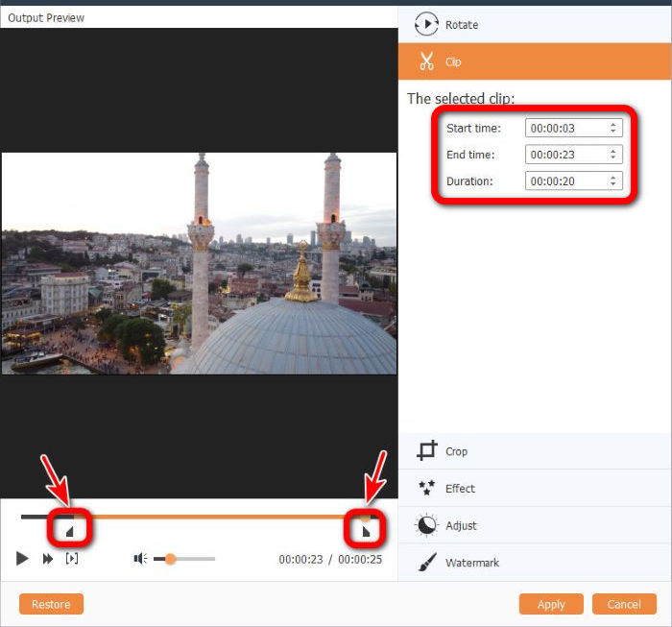Mute audio with the speaker icon
This screenshot has width=672, height=627.
pos(140,559)
